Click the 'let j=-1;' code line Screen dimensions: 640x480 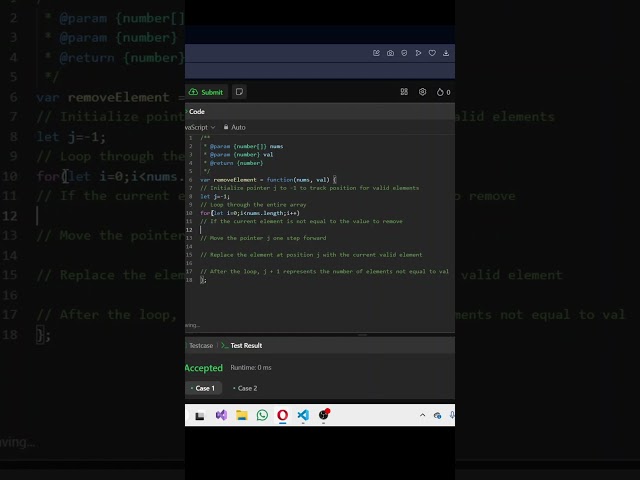(215, 196)
